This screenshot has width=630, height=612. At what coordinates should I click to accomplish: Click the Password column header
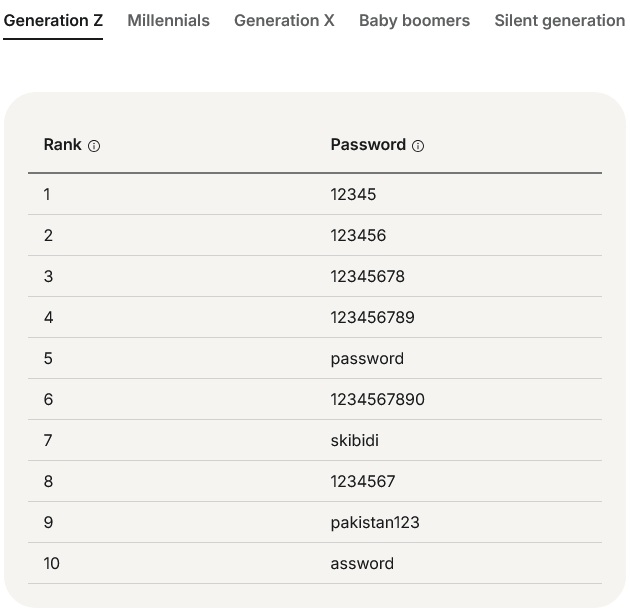pos(367,145)
